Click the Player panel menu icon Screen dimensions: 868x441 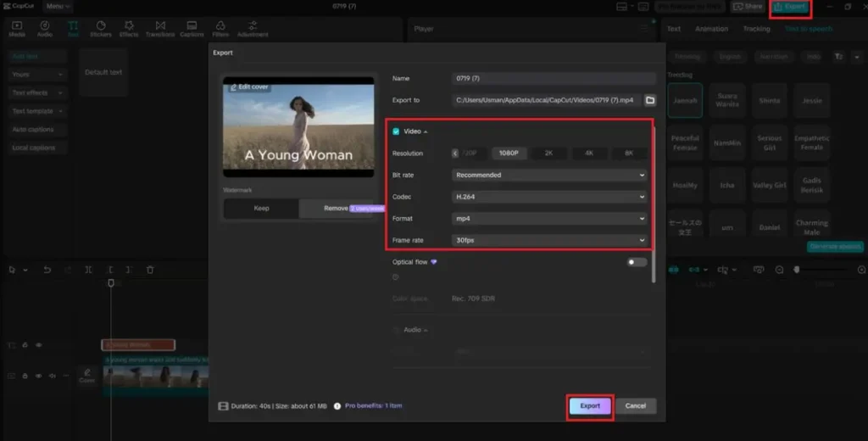coord(644,29)
